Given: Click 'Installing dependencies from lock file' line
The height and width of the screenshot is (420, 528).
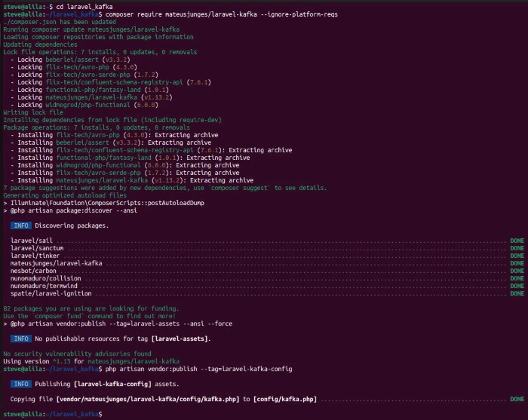Looking at the screenshot, I should click(x=112, y=120).
